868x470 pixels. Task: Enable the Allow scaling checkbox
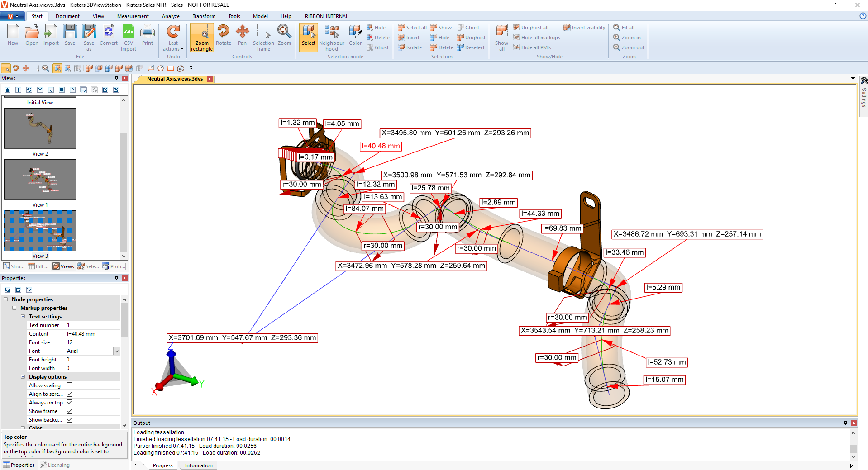tap(70, 385)
